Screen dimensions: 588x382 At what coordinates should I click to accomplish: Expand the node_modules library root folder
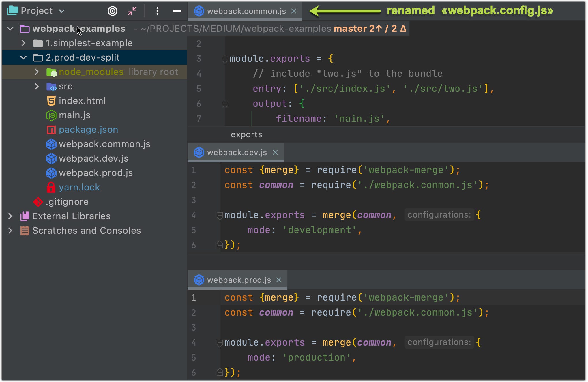37,72
